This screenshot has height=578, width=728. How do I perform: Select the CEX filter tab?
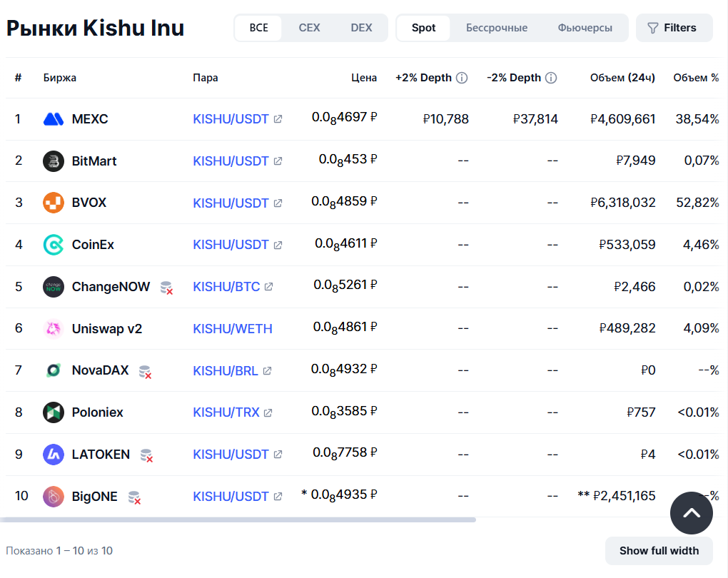309,28
